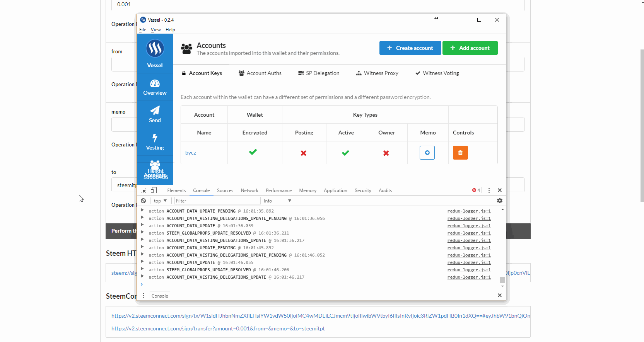Screen dimensions: 644x342
Task: Click the error count indicator showing 4
Action: (x=476, y=190)
